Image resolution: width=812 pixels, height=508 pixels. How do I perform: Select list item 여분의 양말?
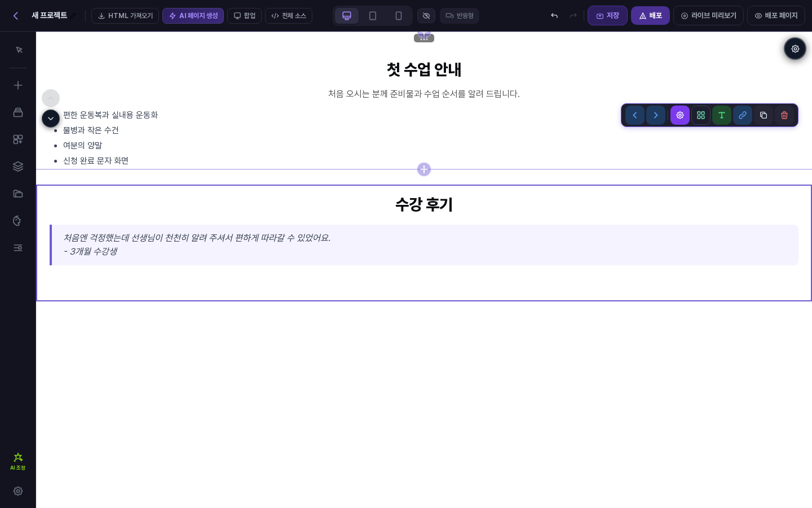click(x=82, y=145)
